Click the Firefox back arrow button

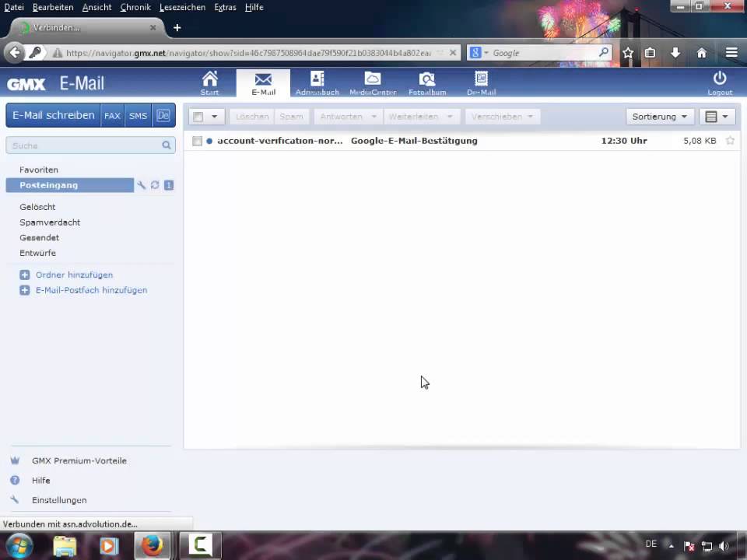(x=15, y=52)
